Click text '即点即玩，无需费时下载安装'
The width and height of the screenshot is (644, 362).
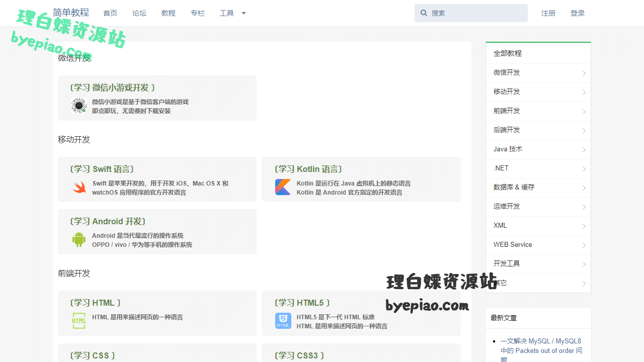(131, 111)
